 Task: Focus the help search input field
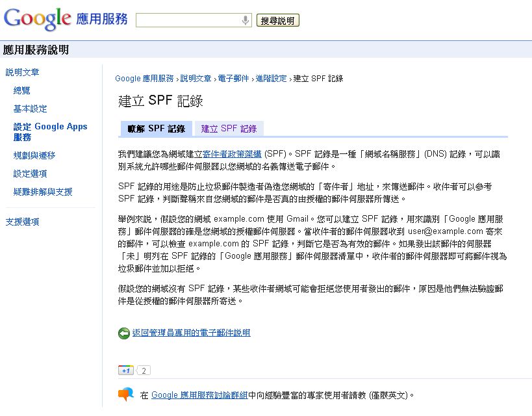click(x=194, y=20)
